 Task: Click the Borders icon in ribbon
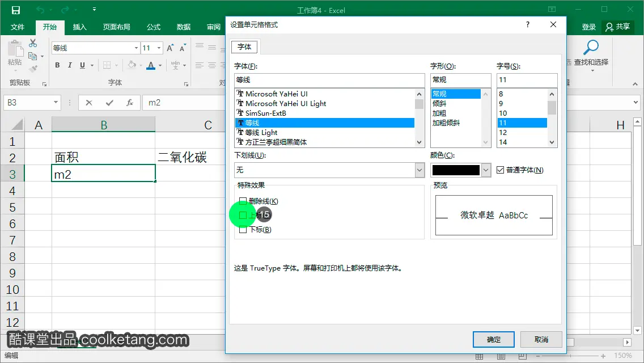point(107,65)
